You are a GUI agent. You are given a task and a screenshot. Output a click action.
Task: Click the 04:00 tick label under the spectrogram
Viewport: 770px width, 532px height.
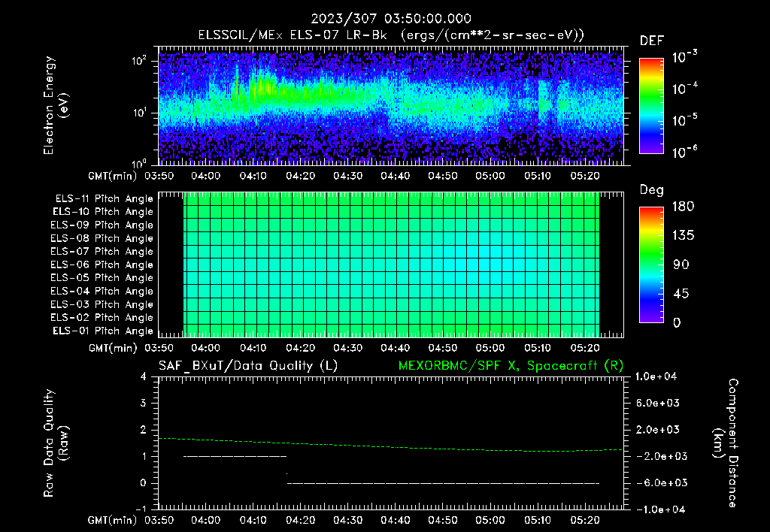(x=205, y=176)
